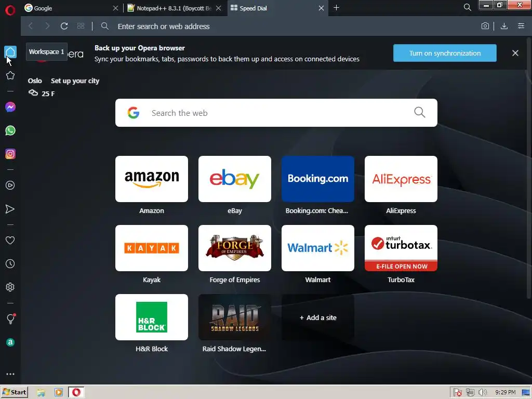Turn on synchronization
Screen dimensions: 532x399
[x=445, y=54]
